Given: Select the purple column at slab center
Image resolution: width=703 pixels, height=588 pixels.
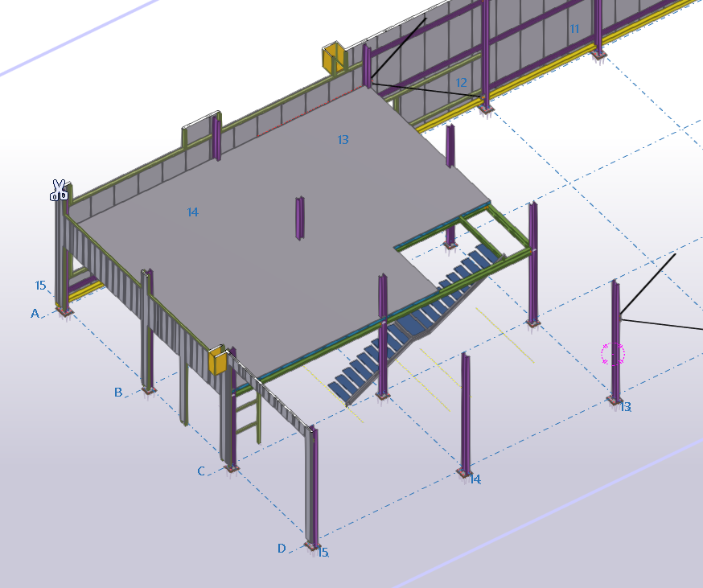Looking at the screenshot, I should coord(299,217).
